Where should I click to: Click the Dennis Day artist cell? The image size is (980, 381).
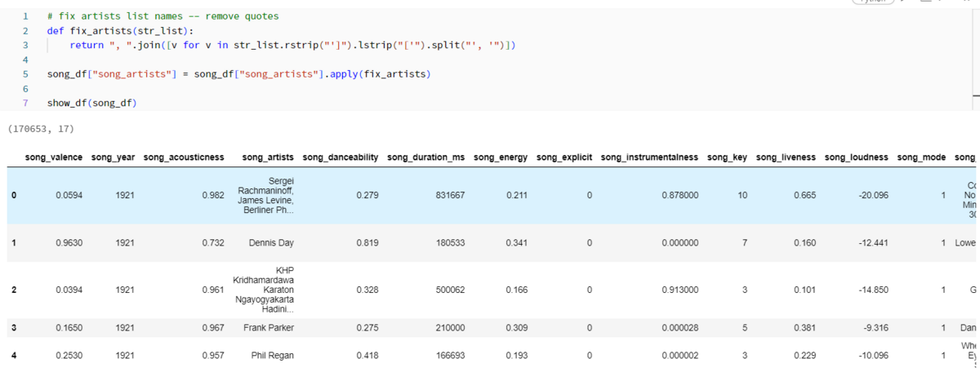pos(271,243)
